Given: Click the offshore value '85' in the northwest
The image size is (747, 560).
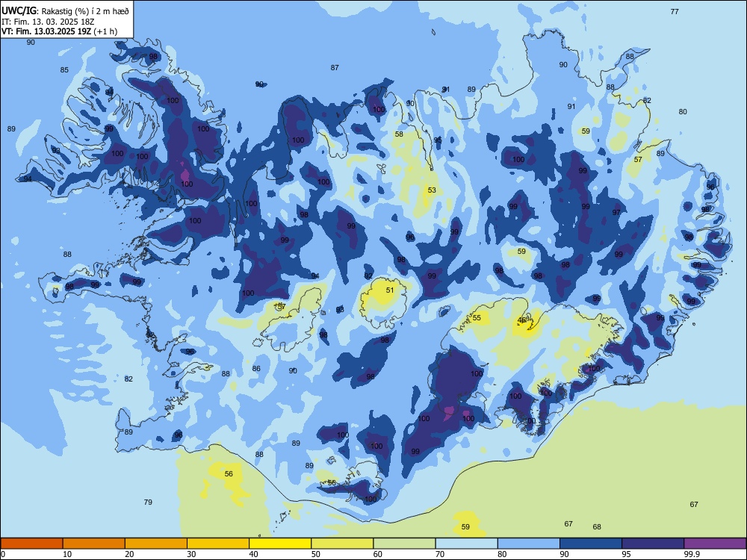Looking at the screenshot, I should [64, 70].
